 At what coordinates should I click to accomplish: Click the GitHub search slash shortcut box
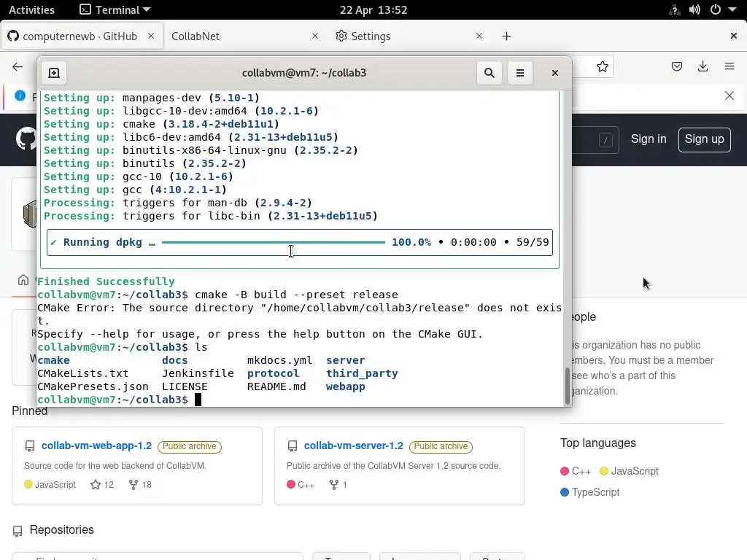605,140
